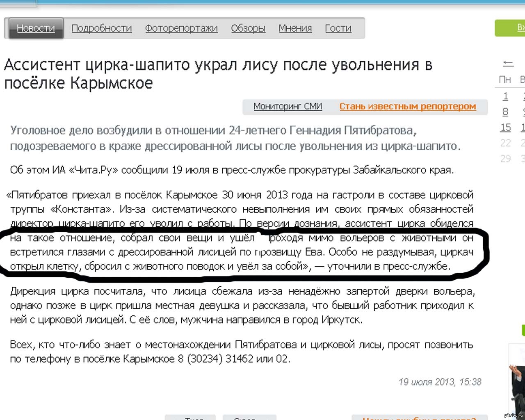Click the article timestamp 19 июля 2013

click(x=440, y=382)
